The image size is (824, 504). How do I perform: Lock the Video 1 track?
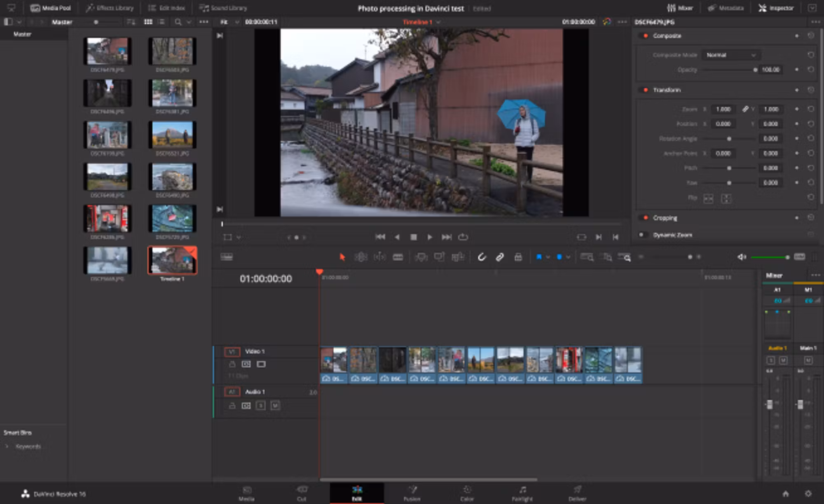pyautogui.click(x=232, y=364)
